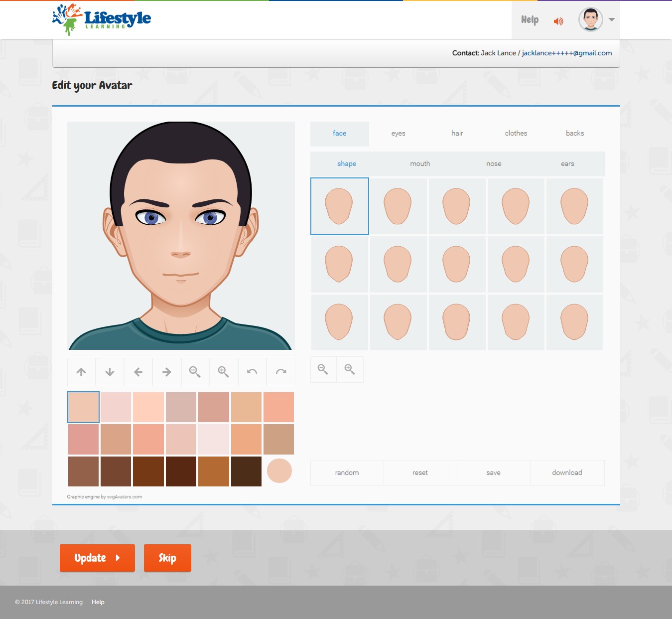Move avatar down with the down arrow
672x619 pixels.
click(x=110, y=372)
